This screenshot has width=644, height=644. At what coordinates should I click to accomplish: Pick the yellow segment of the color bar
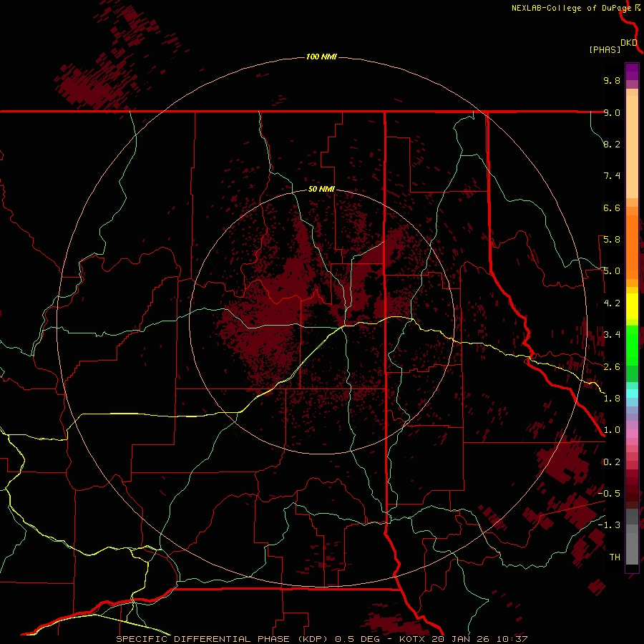pyautogui.click(x=632, y=306)
